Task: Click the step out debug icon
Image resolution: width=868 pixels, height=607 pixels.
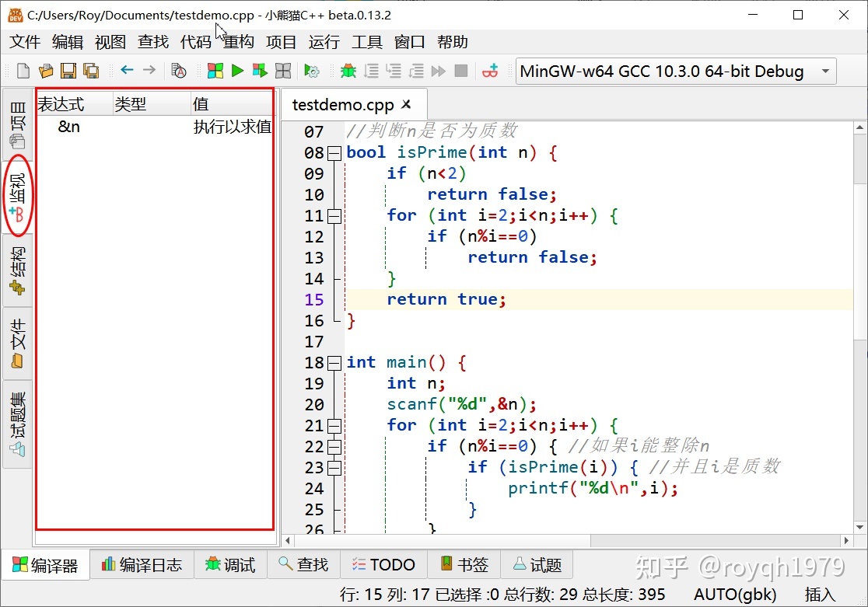Action: tap(416, 71)
